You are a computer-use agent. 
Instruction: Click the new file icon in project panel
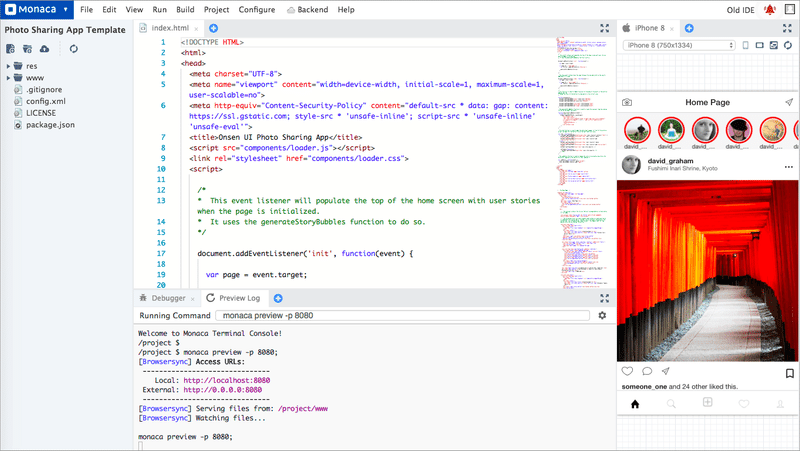pyautogui.click(x=10, y=49)
